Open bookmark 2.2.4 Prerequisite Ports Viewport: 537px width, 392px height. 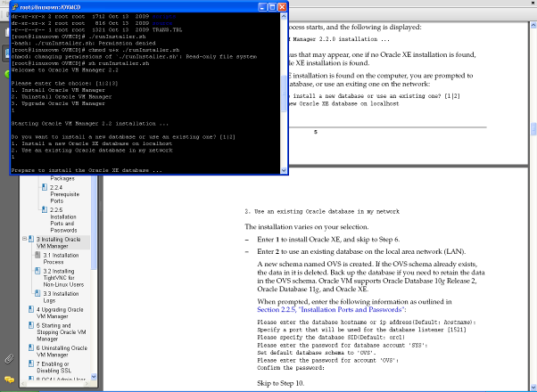pyautogui.click(x=64, y=194)
